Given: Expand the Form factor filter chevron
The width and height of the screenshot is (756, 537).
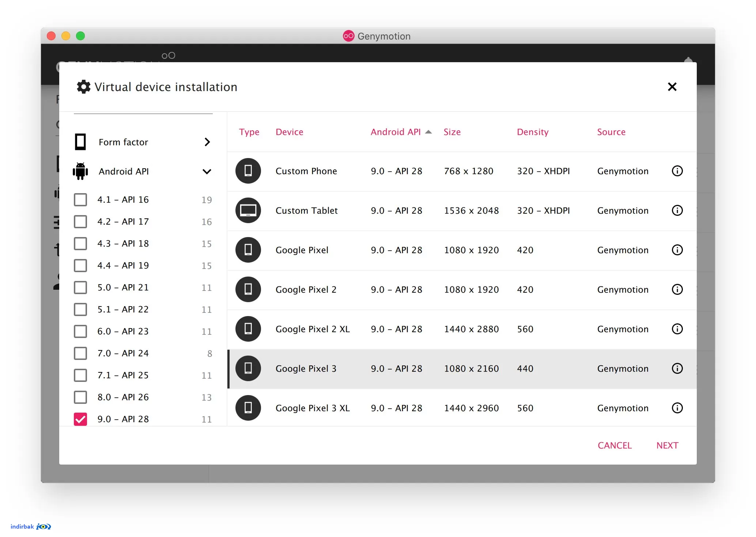Looking at the screenshot, I should (207, 142).
